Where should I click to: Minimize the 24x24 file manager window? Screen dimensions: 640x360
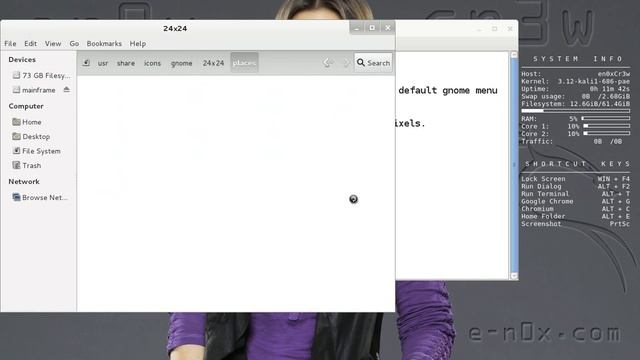pyautogui.click(x=357, y=28)
